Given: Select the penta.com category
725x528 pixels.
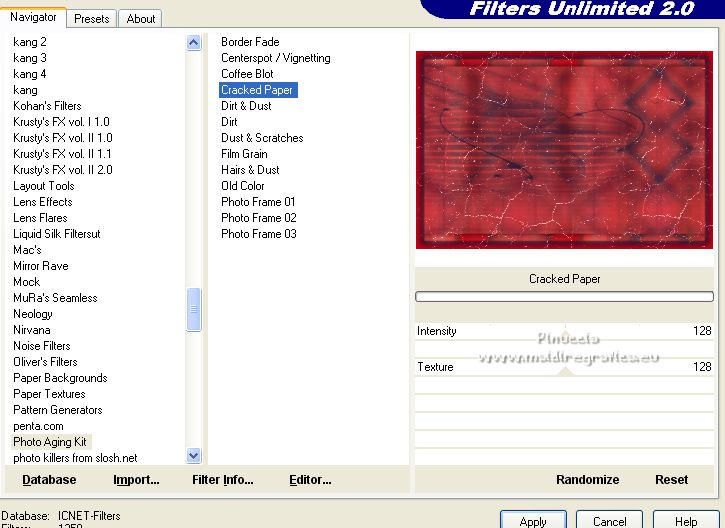Looking at the screenshot, I should click(38, 426).
